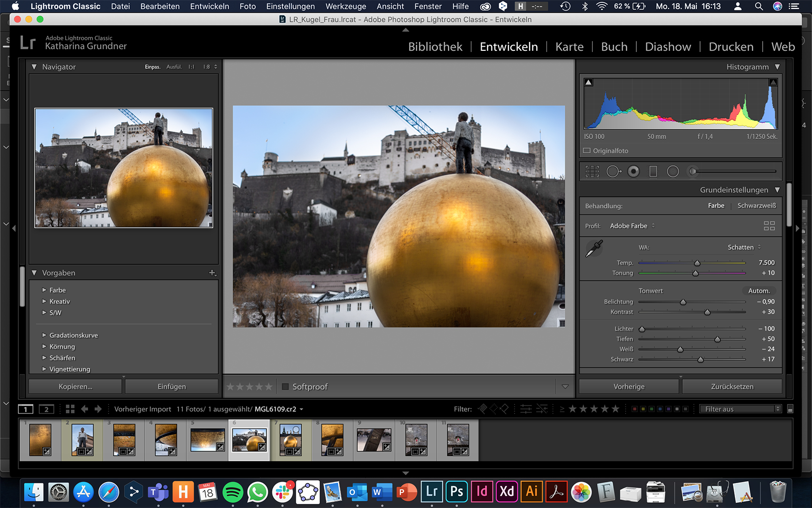The width and height of the screenshot is (812, 508).
Task: Select the spot removal tool
Action: [613, 172]
